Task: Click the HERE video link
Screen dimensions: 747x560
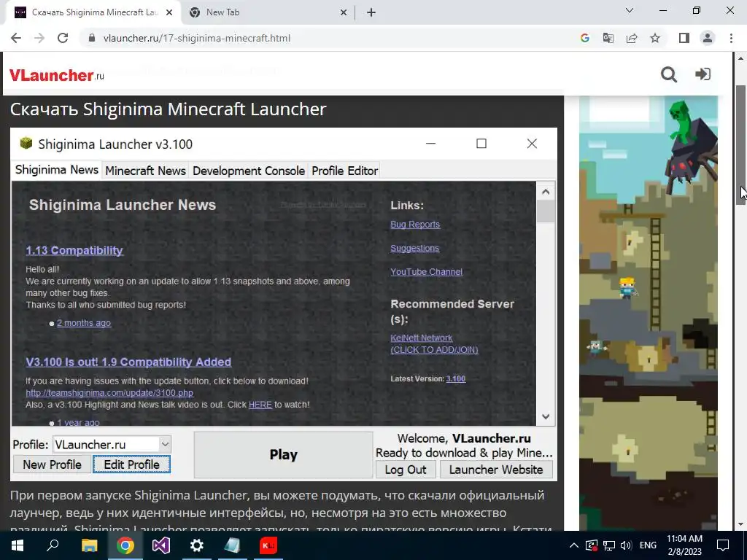Action: tap(260, 404)
